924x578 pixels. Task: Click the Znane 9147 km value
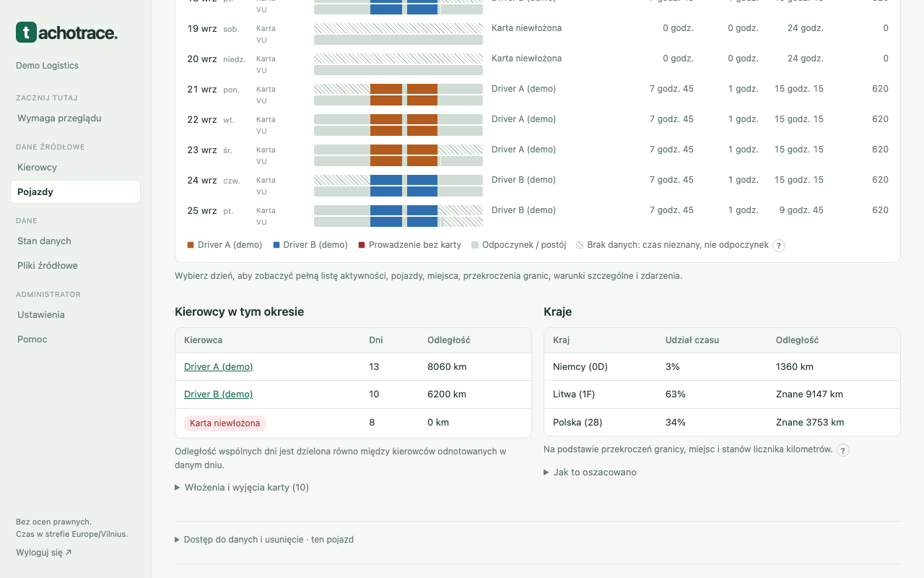tap(809, 394)
